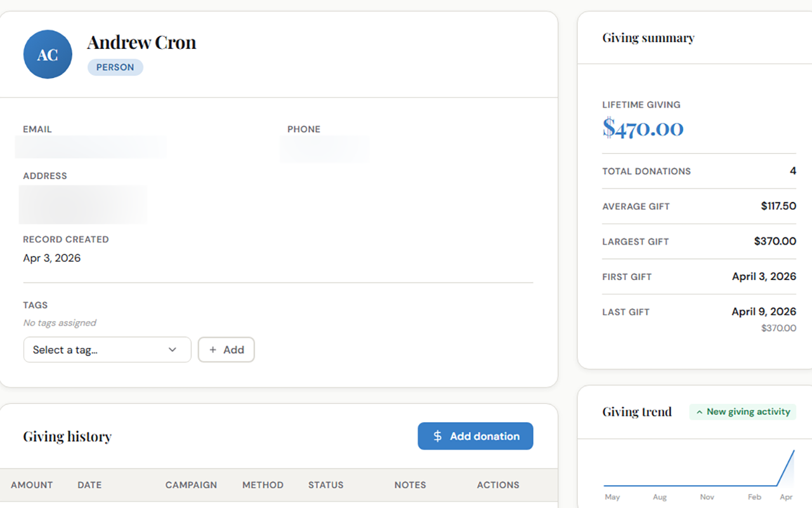The image size is (812, 508).
Task: Expand the New giving activity section
Action: tap(742, 411)
